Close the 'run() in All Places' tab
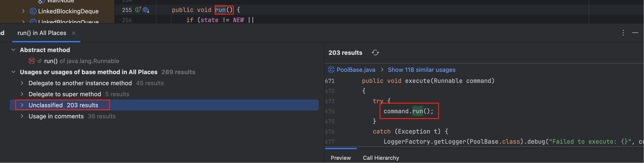This screenshot has height=163, width=644. tap(74, 33)
